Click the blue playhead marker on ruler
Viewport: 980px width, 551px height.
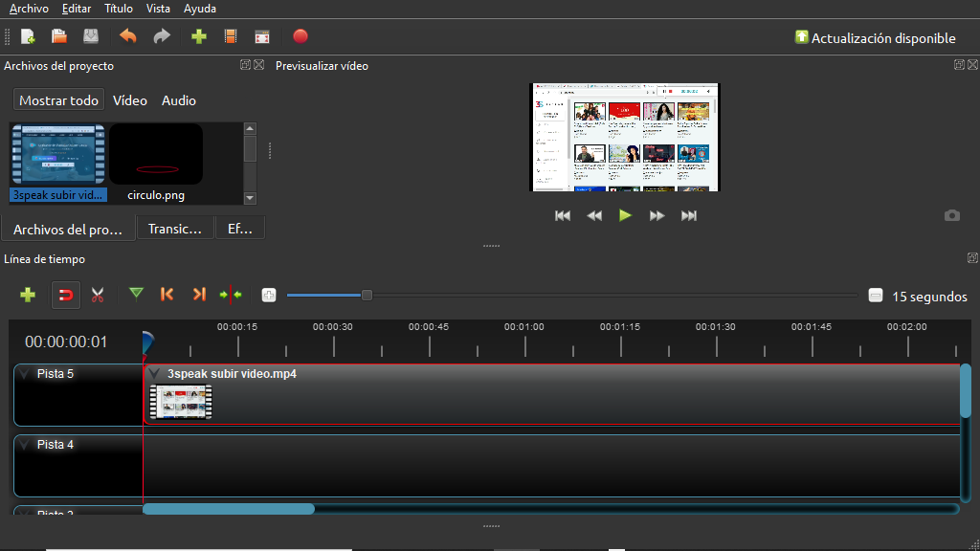click(147, 343)
